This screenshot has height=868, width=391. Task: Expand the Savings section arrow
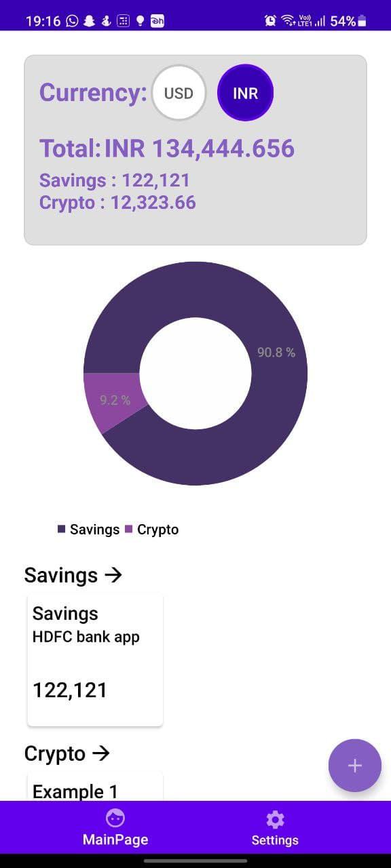(113, 575)
